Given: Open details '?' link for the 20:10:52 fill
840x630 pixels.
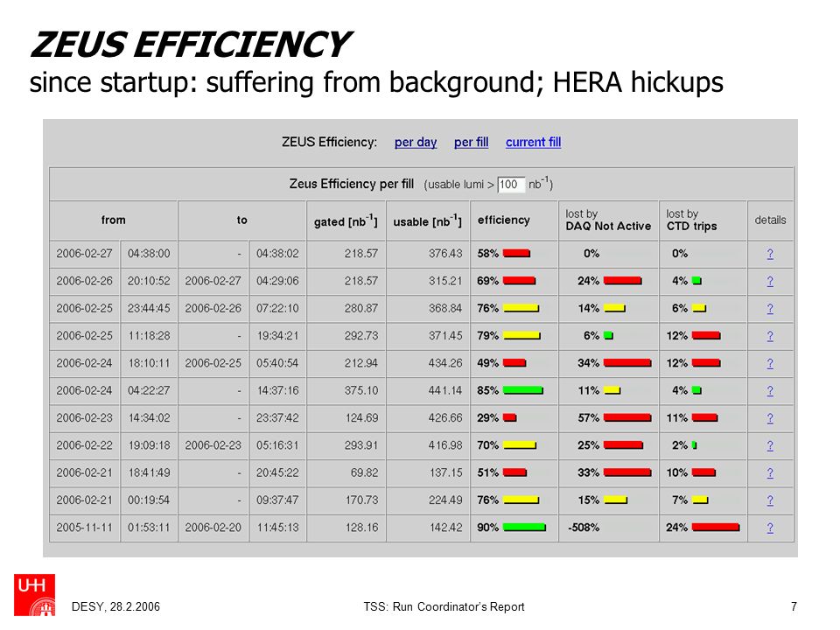Looking at the screenshot, I should point(770,281).
